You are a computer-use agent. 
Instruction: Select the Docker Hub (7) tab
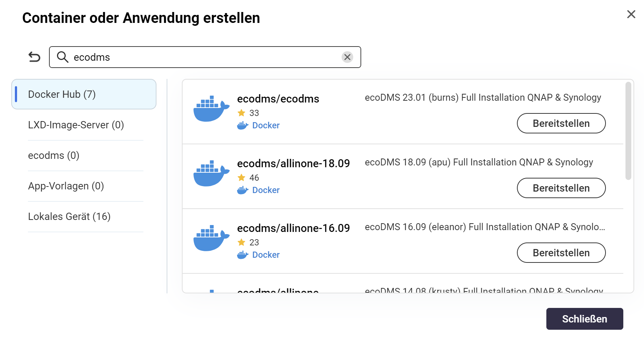point(84,95)
